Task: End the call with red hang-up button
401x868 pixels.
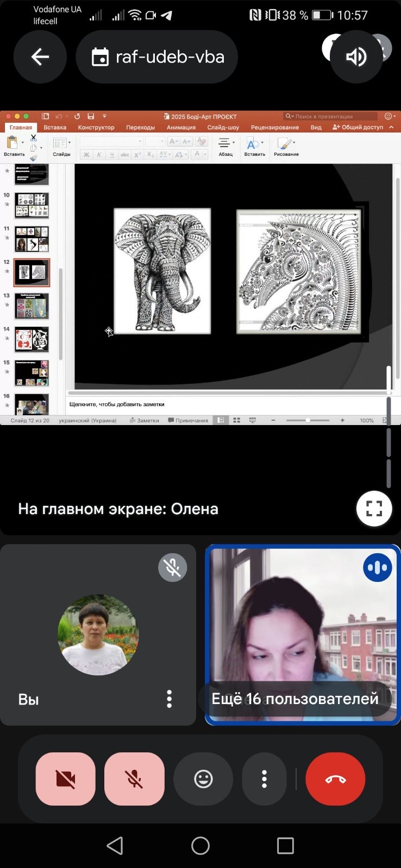Action: pyautogui.click(x=335, y=779)
